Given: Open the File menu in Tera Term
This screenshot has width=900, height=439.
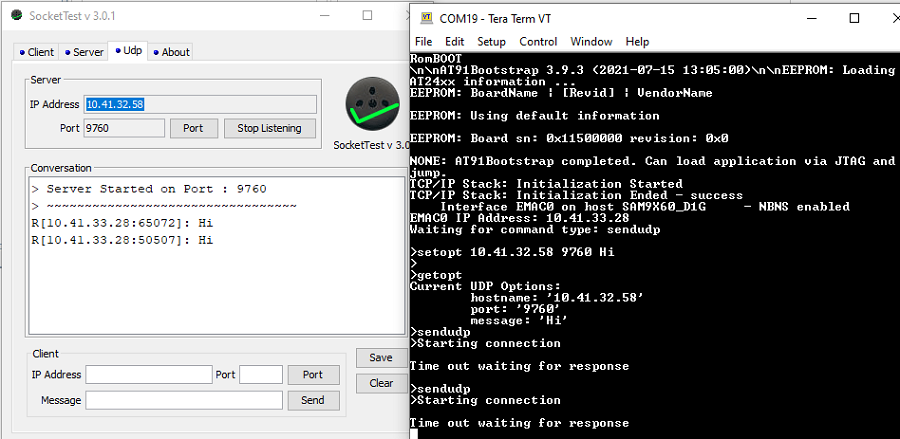Looking at the screenshot, I should [423, 42].
